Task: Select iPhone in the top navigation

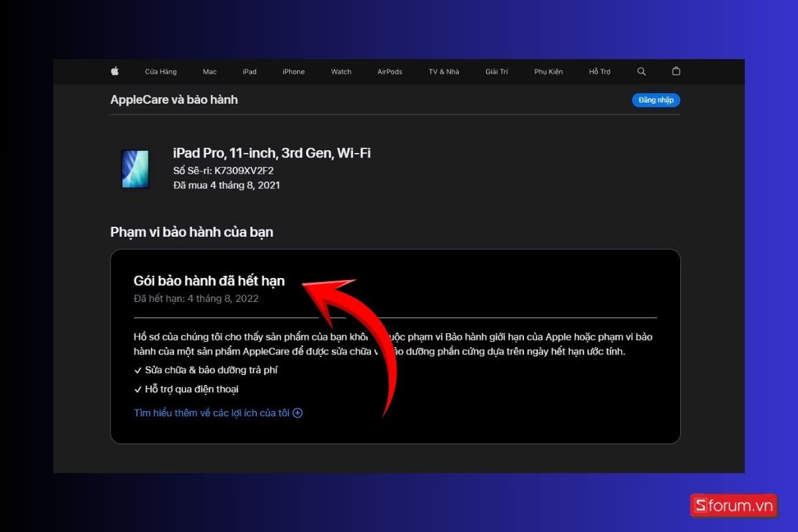Action: 293,72
